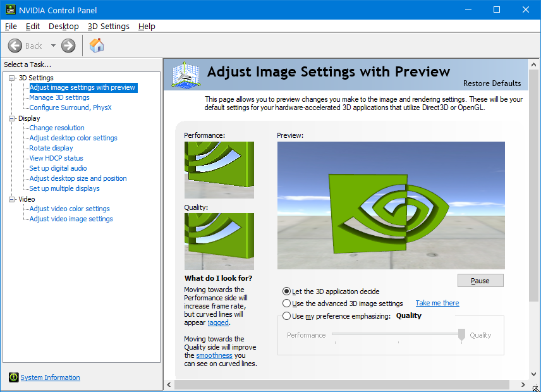Viewport: 541px width, 392px height.
Task: Click the Performance-Quality slider handle
Action: click(x=461, y=334)
